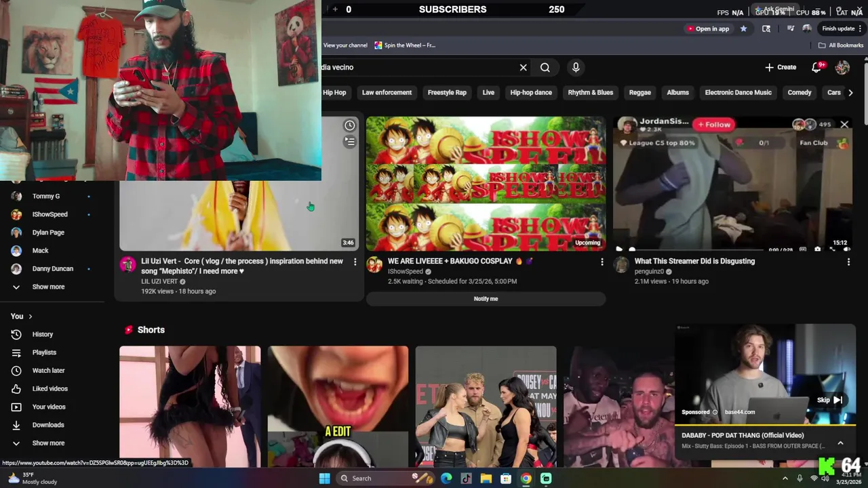Open the A EDIT Short thumbnail
Screen dimensions: 868x488
click(338, 407)
